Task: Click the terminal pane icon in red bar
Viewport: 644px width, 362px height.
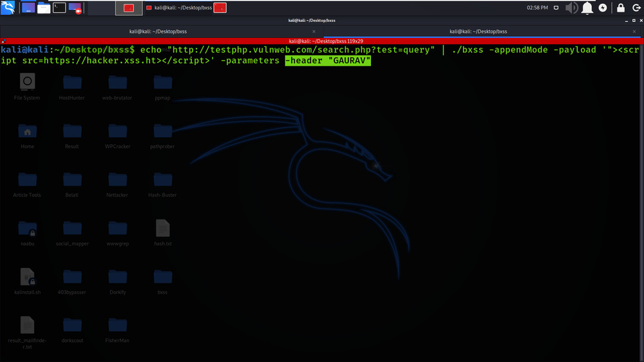Action: (4, 41)
